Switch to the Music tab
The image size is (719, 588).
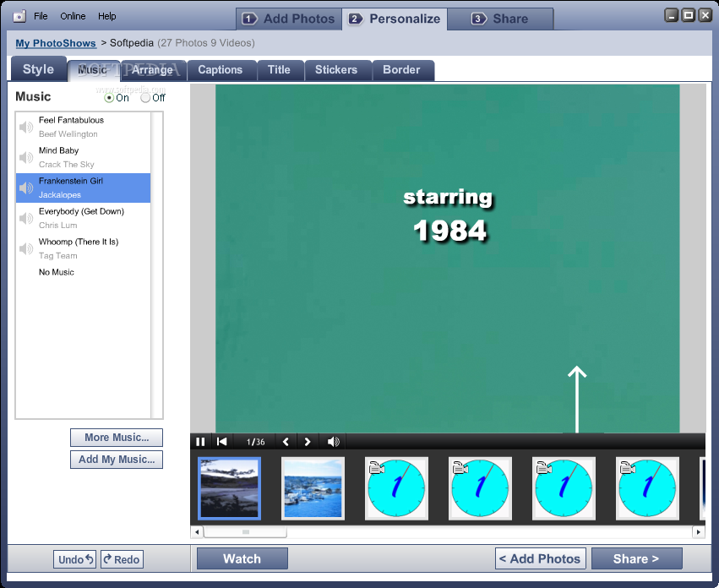pyautogui.click(x=93, y=70)
